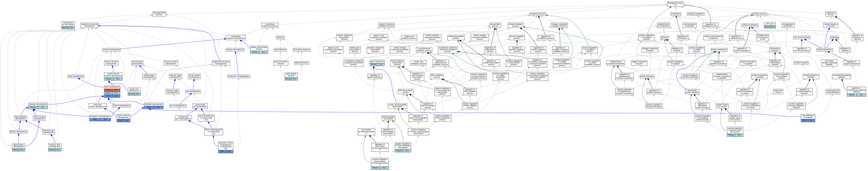The width and height of the screenshot is (868, 171).
Task: Click the Biological Process Zic1 root node
Action: click(675, 4)
